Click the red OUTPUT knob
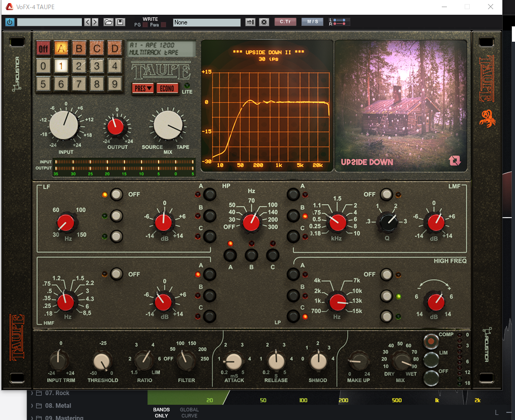 coord(115,127)
